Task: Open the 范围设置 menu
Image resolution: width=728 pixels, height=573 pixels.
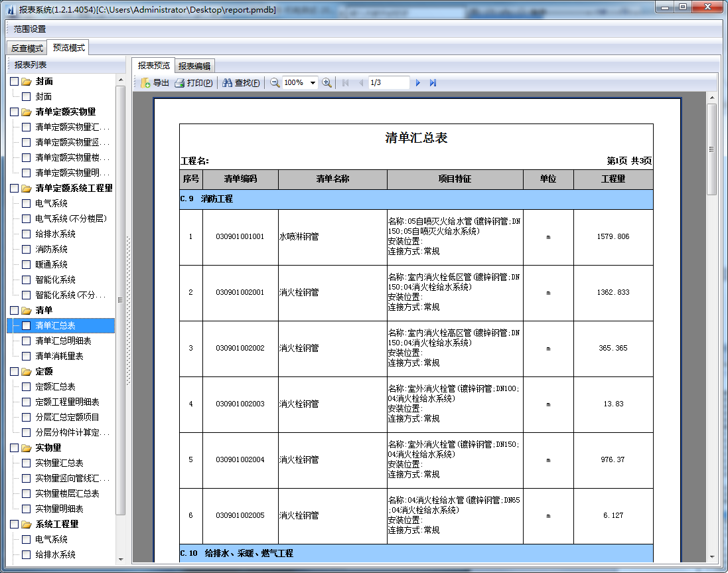Action: click(x=30, y=29)
